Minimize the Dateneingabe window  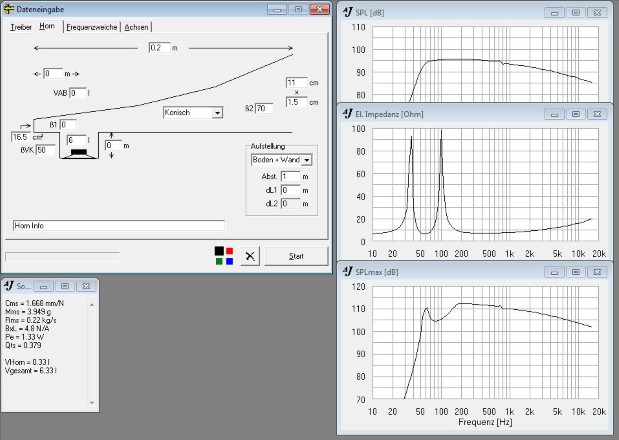click(277, 9)
